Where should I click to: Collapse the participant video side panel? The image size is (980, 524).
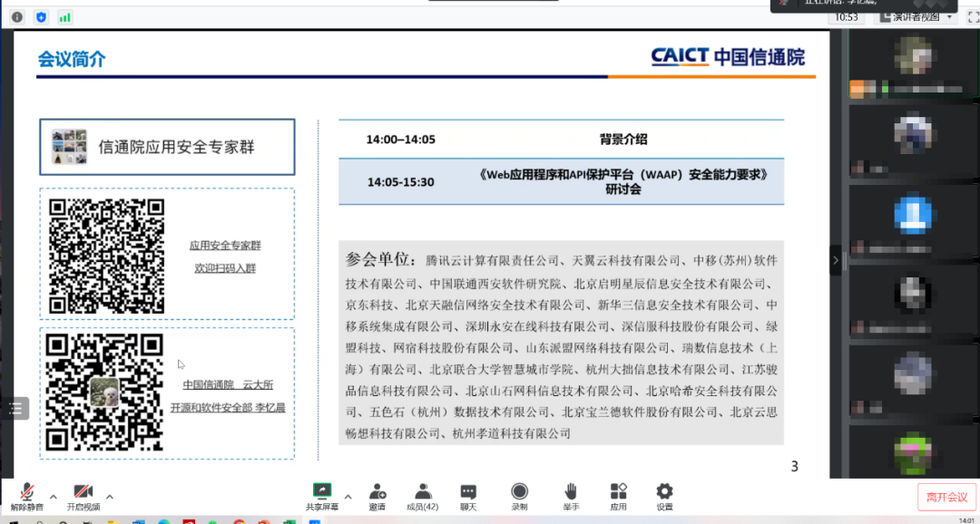pyautogui.click(x=836, y=260)
